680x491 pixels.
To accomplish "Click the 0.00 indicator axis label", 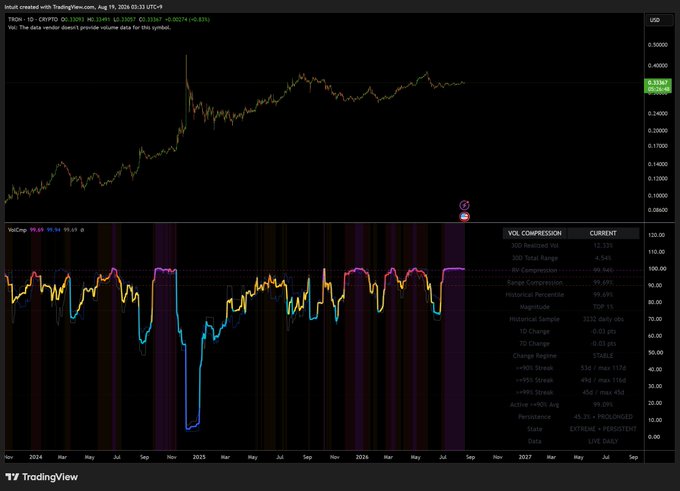I will (x=654, y=437).
